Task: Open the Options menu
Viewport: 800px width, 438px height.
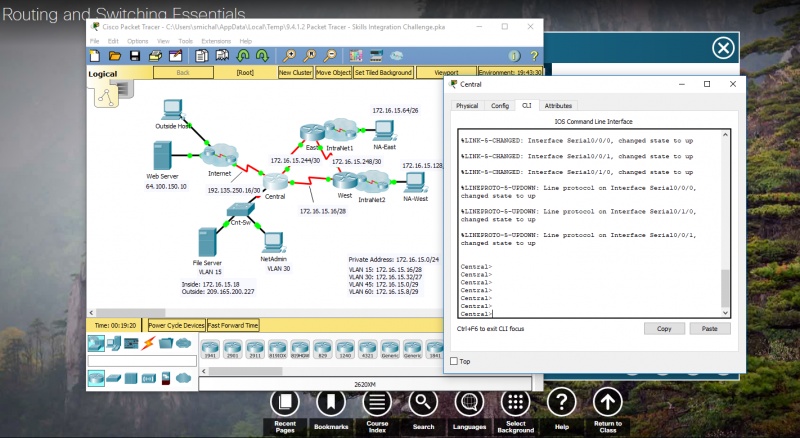Action: [x=137, y=41]
